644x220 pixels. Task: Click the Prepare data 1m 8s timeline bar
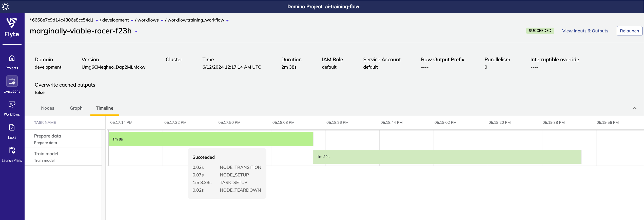211,139
